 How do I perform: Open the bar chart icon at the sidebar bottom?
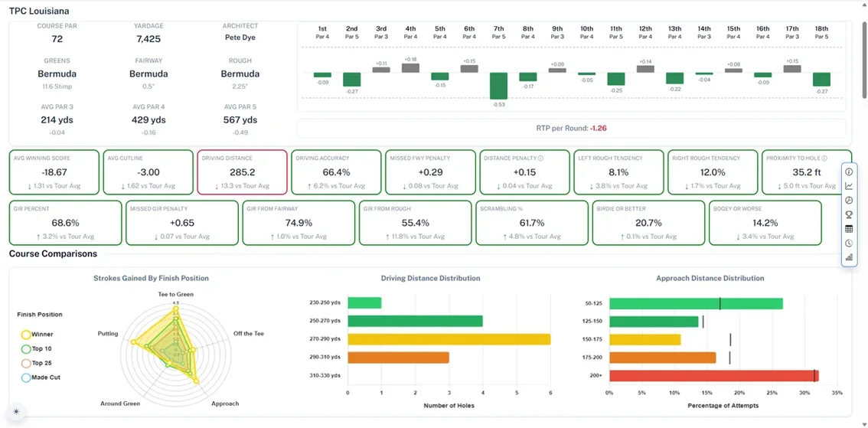pos(849,257)
